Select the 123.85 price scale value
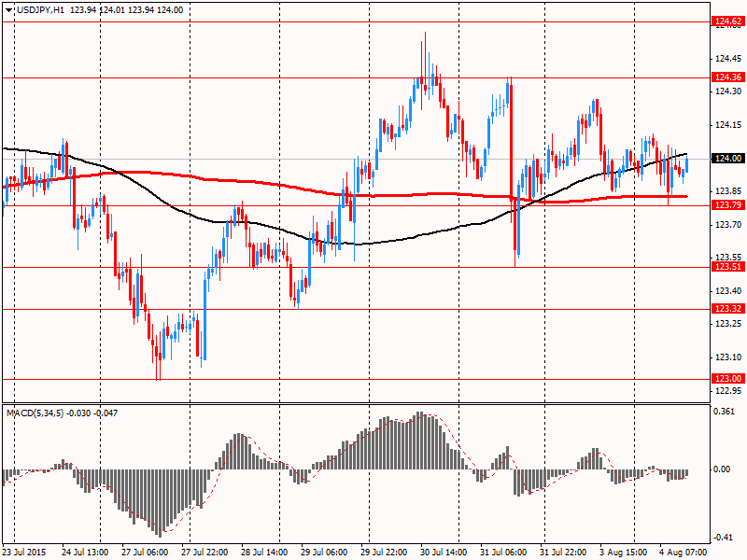Image resolution: width=747 pixels, height=560 pixels. click(728, 191)
